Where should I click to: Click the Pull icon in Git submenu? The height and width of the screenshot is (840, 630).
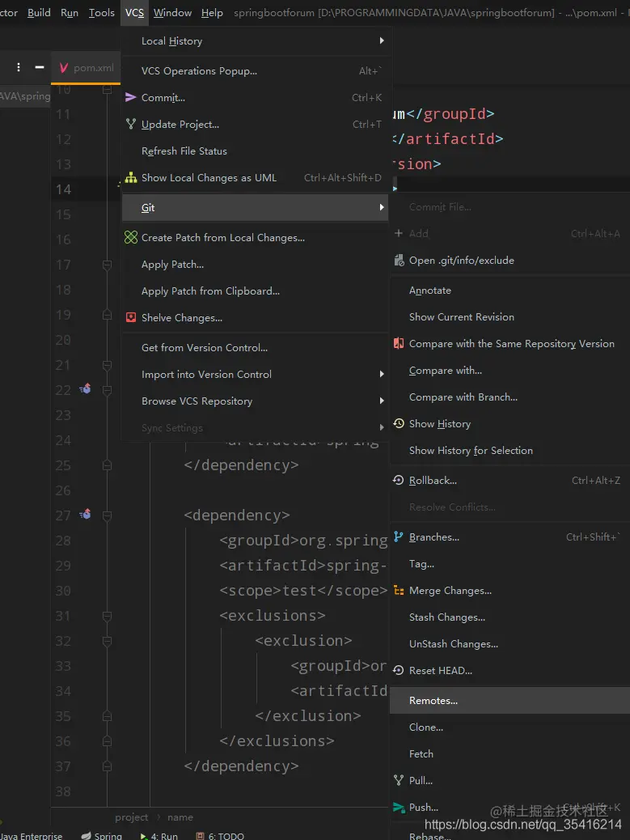pyautogui.click(x=399, y=781)
